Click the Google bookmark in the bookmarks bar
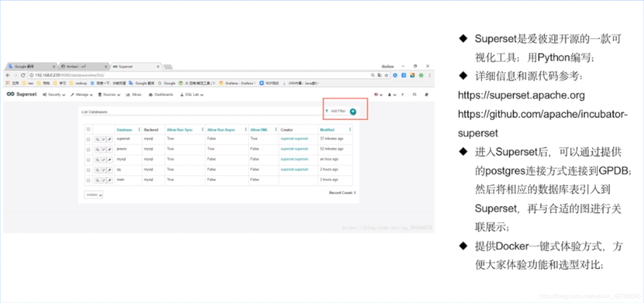The width and height of the screenshot is (644, 303). (x=167, y=83)
